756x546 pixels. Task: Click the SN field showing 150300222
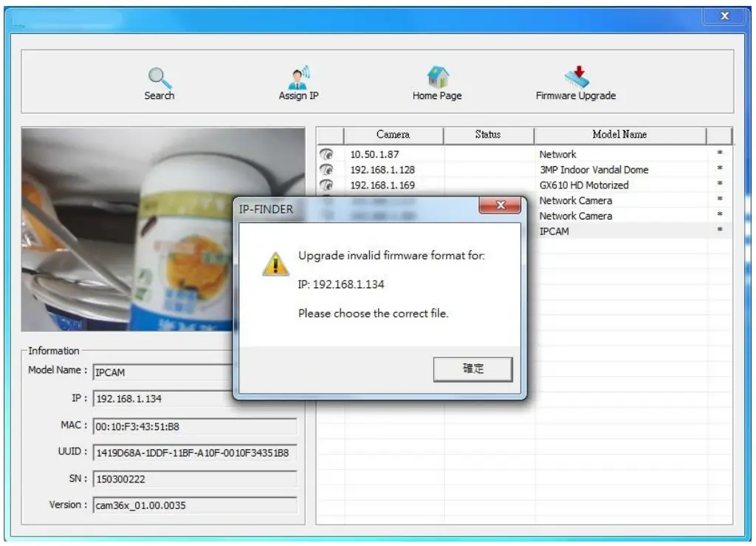pyautogui.click(x=195, y=479)
